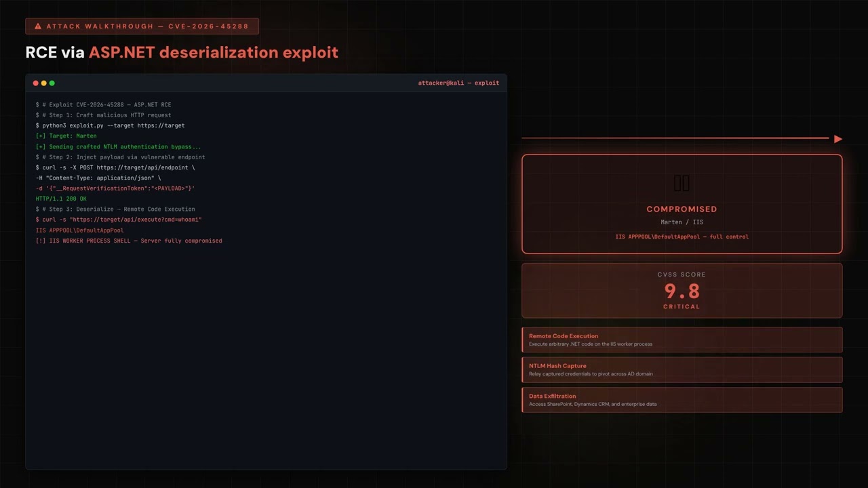This screenshot has height=488, width=868.
Task: Click the green maximize dot of the terminal
Action: [52, 83]
